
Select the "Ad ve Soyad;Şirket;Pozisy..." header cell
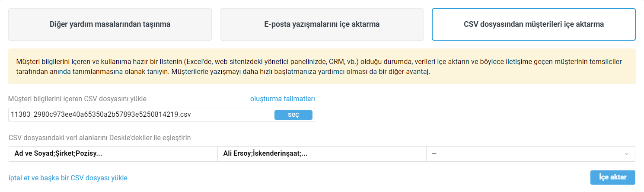(x=113, y=154)
